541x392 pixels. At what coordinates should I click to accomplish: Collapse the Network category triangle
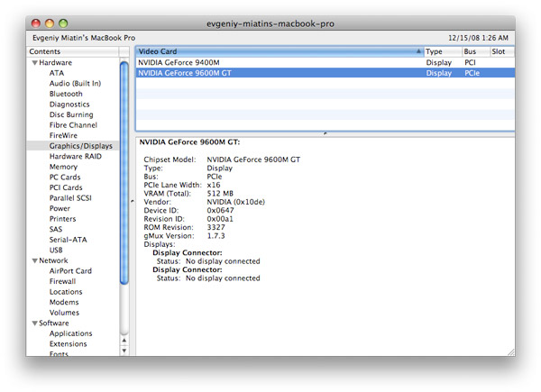coord(34,260)
